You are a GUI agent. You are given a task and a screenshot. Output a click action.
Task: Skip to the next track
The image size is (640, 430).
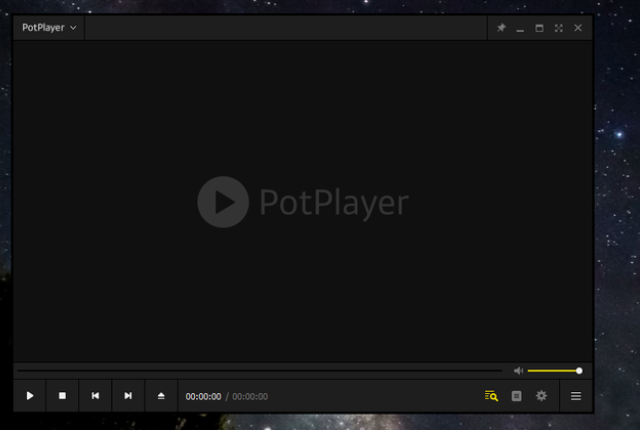point(128,396)
